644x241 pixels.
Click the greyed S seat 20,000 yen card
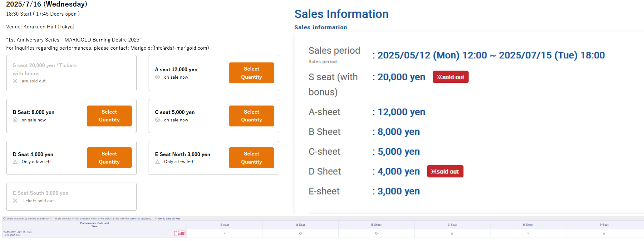71,73
